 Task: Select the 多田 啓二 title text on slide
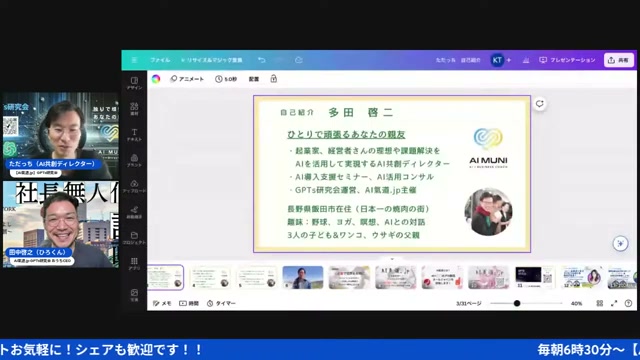coord(360,113)
